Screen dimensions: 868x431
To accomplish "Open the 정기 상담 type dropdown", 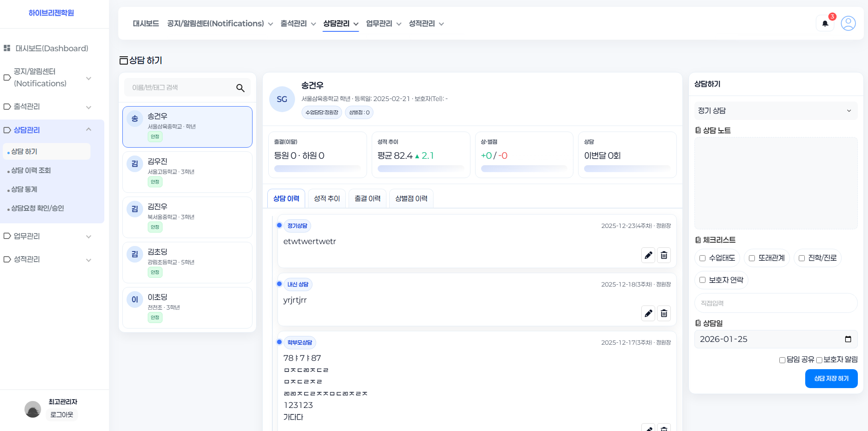I will point(776,111).
